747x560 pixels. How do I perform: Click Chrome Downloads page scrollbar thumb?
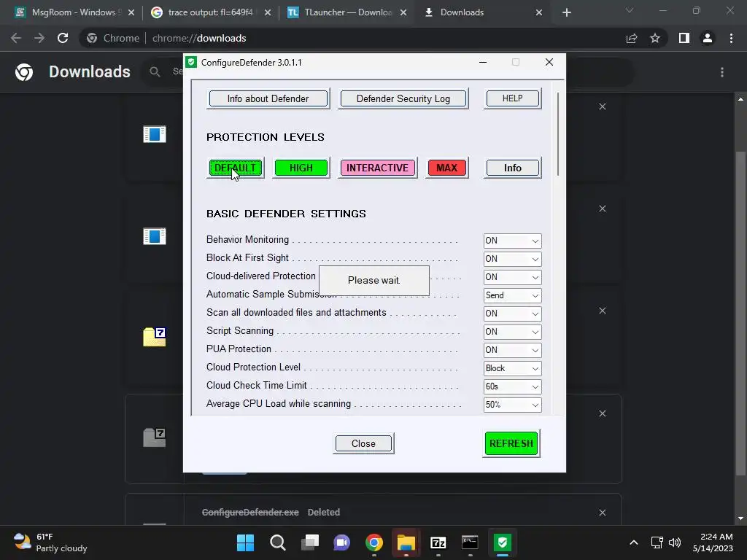click(740, 313)
